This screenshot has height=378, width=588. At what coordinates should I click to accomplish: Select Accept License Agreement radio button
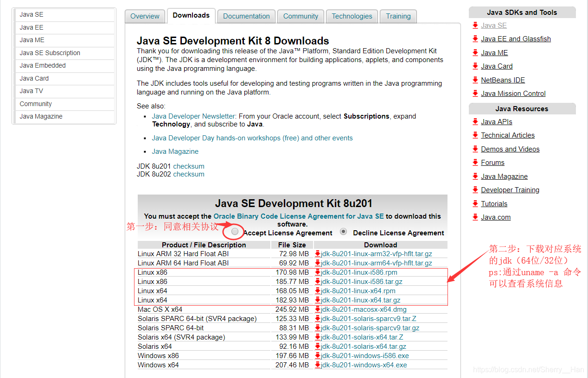pos(235,231)
